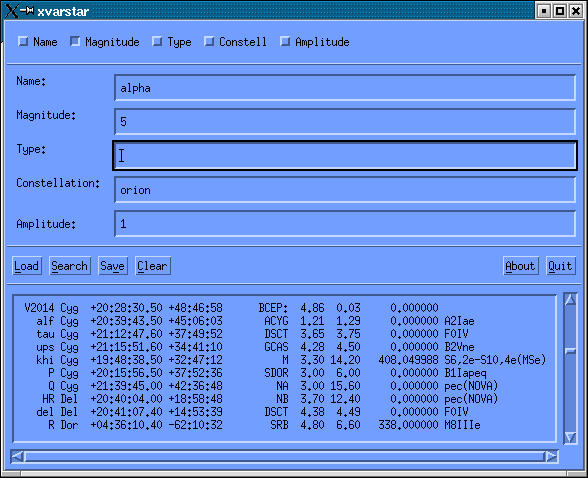Click the left arrow of the horizontal scrollbar
This screenshot has width=588, height=478.
[x=17, y=456]
